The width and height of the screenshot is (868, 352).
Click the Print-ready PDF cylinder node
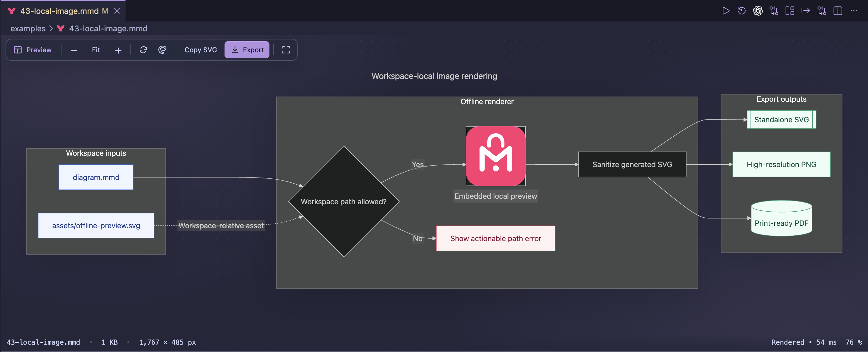(x=781, y=219)
